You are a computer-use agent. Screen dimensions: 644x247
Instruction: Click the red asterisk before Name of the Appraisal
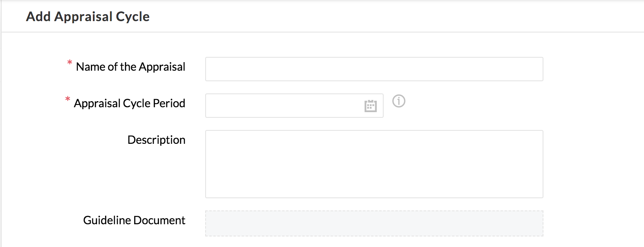tap(70, 63)
